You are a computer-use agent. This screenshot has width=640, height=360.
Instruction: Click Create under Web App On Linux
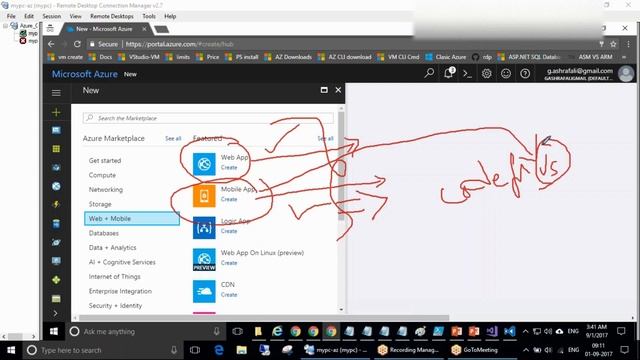229,263
